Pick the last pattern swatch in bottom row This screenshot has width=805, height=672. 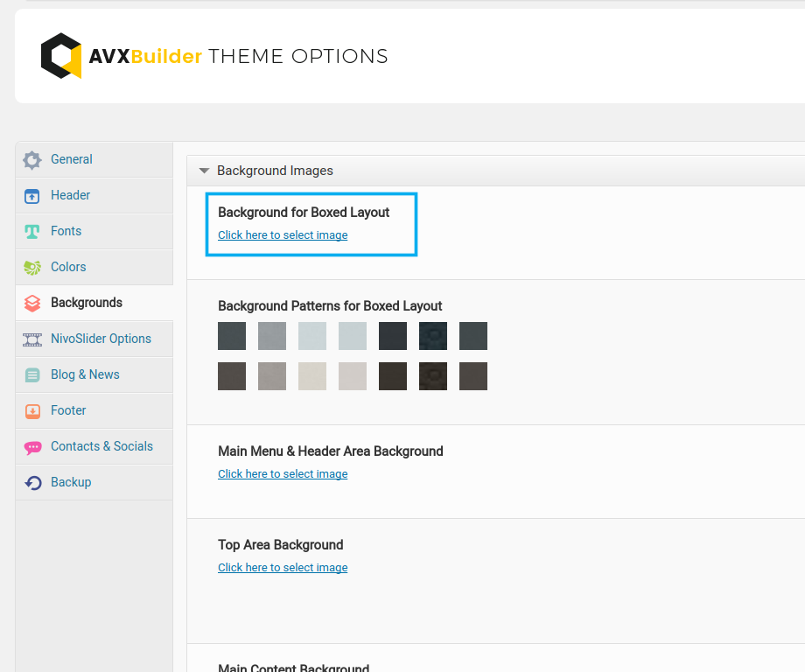pos(473,376)
